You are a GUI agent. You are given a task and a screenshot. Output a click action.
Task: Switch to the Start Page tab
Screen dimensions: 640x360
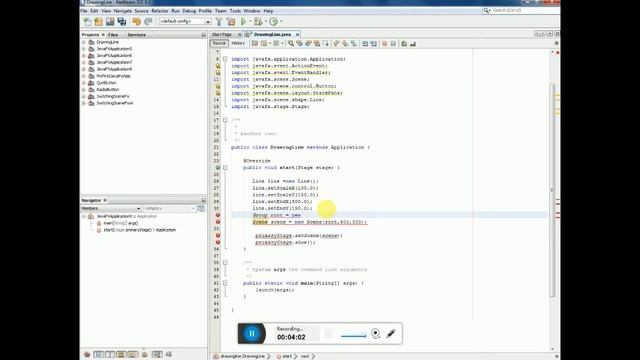coord(222,35)
